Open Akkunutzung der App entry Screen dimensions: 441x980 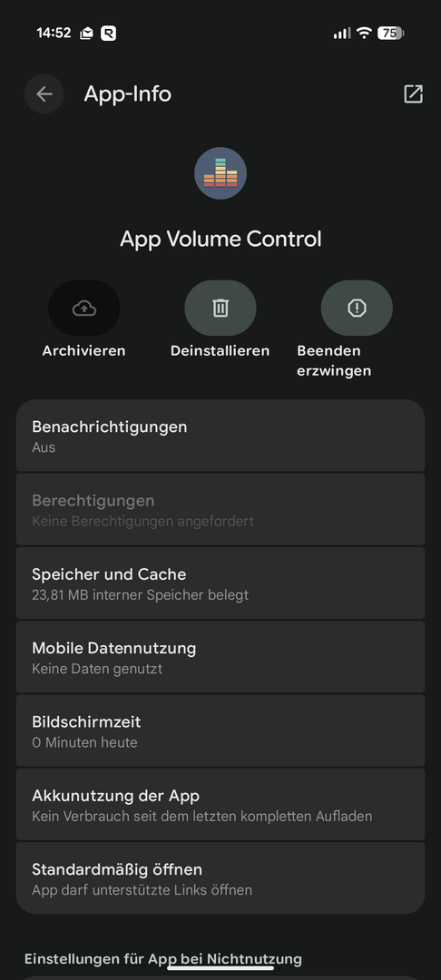click(x=220, y=804)
